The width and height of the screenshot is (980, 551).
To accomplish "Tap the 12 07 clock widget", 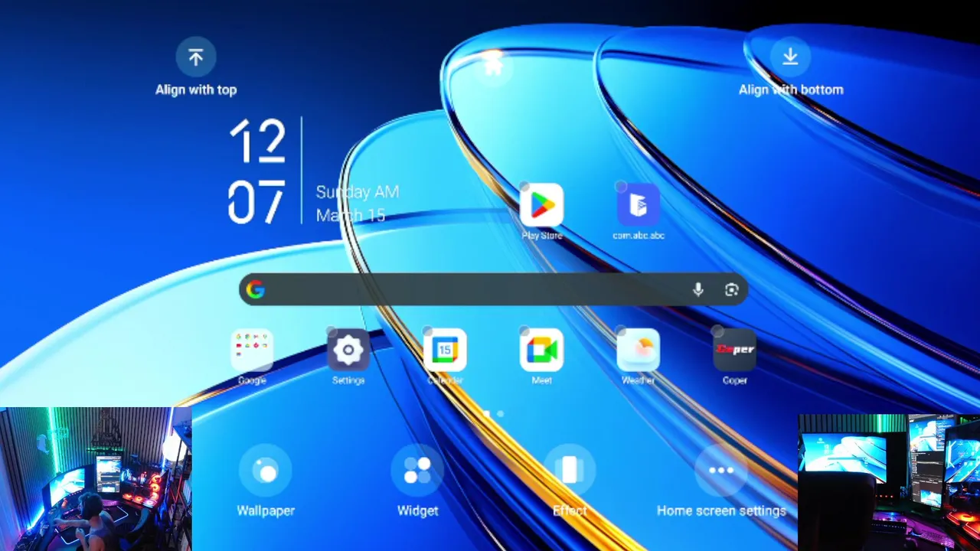I will point(257,171).
